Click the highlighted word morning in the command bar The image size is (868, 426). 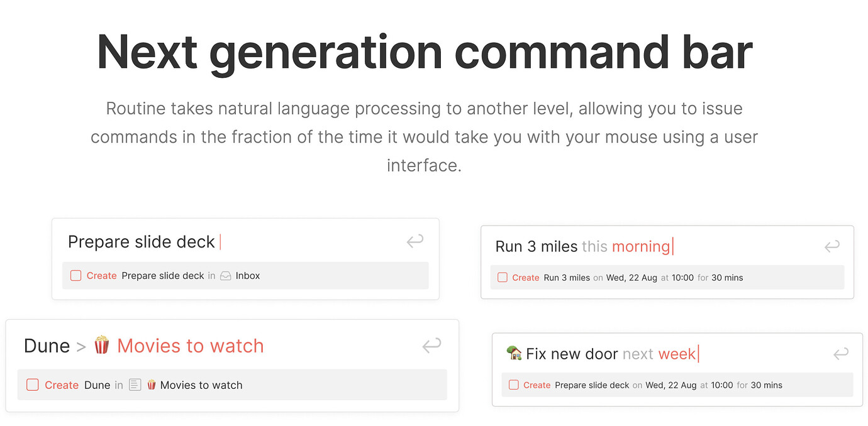pyautogui.click(x=641, y=246)
